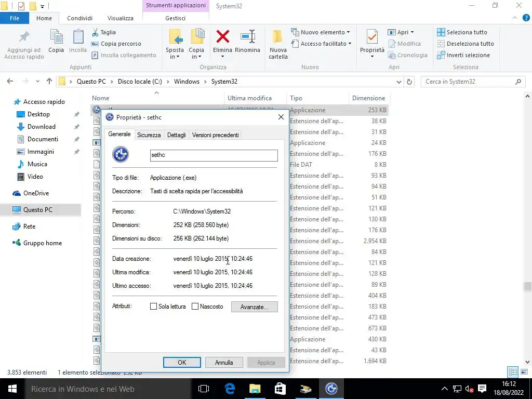Viewport: 532px width, 399px height.
Task: Open the recent locations dropdown arrow
Action: (x=37, y=82)
